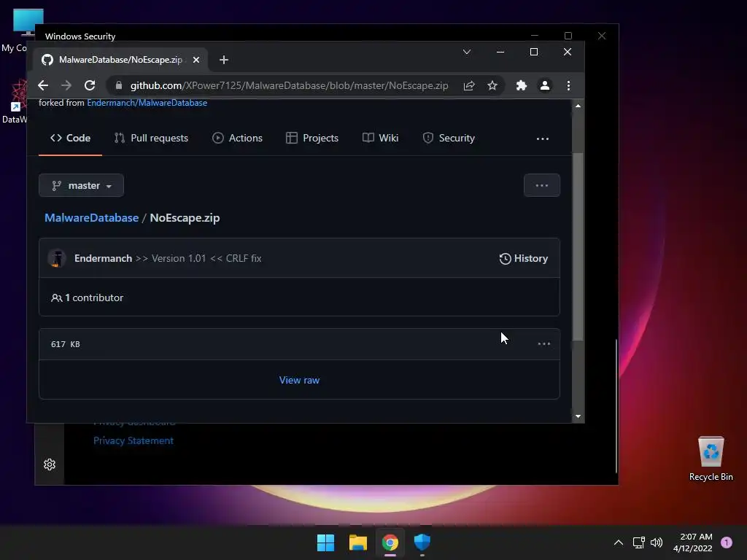Open the Chrome extensions puzzle icon
Screen dimensions: 747x560
(522, 86)
